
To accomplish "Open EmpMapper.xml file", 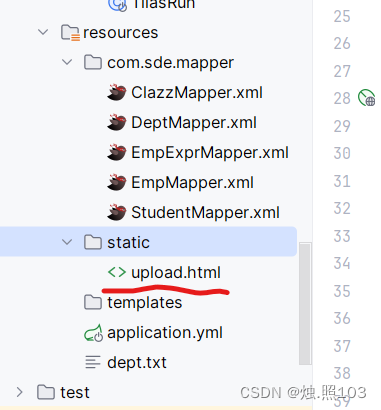I will pos(192,183).
